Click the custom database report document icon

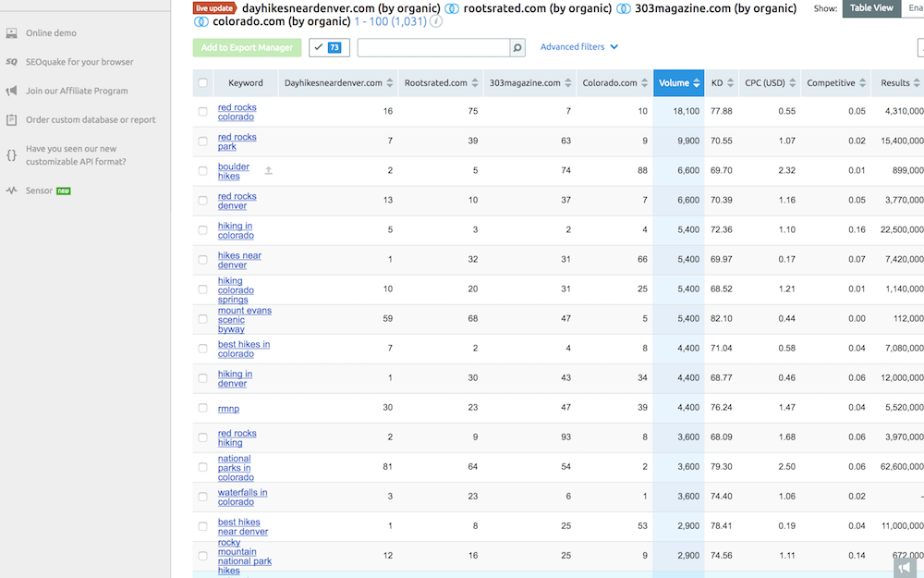[x=12, y=119]
